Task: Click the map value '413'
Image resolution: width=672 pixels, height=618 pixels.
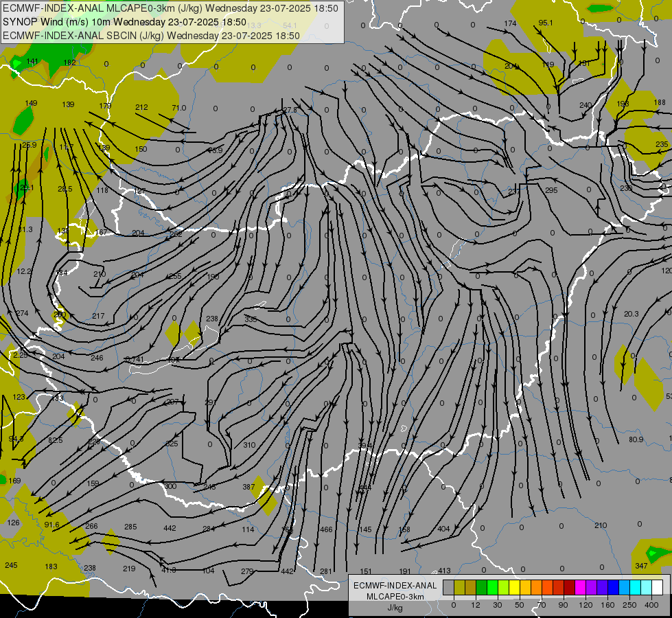Action: click(x=444, y=571)
